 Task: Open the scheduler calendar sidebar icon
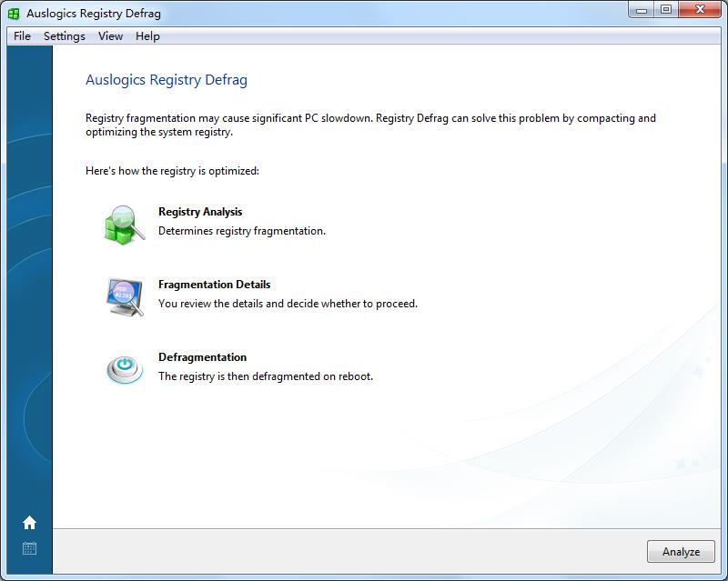point(29,548)
